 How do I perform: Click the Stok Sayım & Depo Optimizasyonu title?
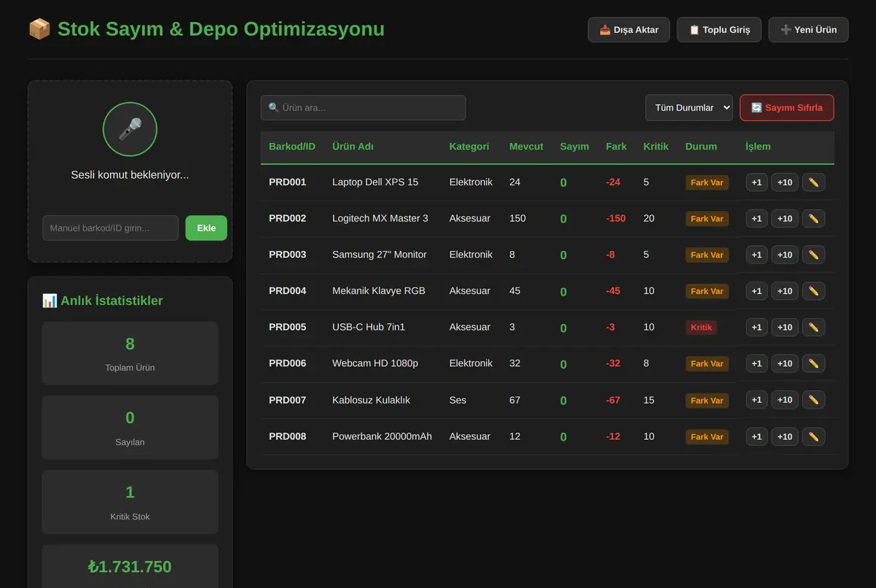[x=206, y=29]
